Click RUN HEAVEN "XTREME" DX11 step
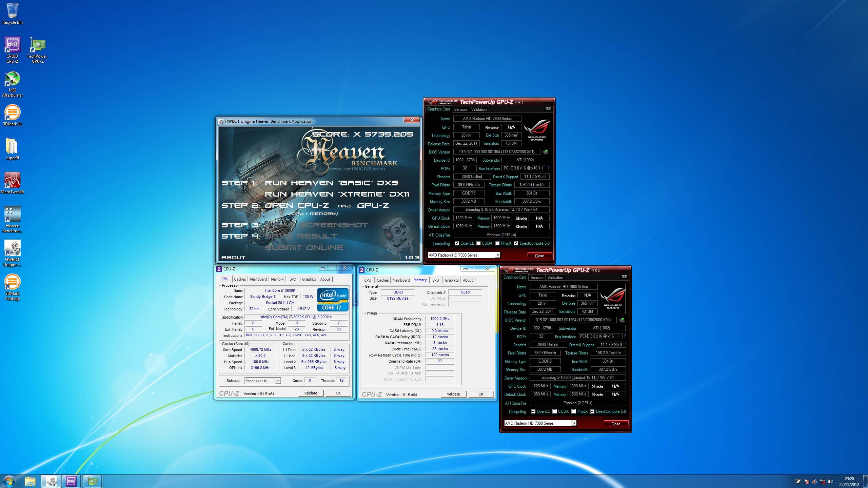This screenshot has height=488, width=868. [337, 194]
